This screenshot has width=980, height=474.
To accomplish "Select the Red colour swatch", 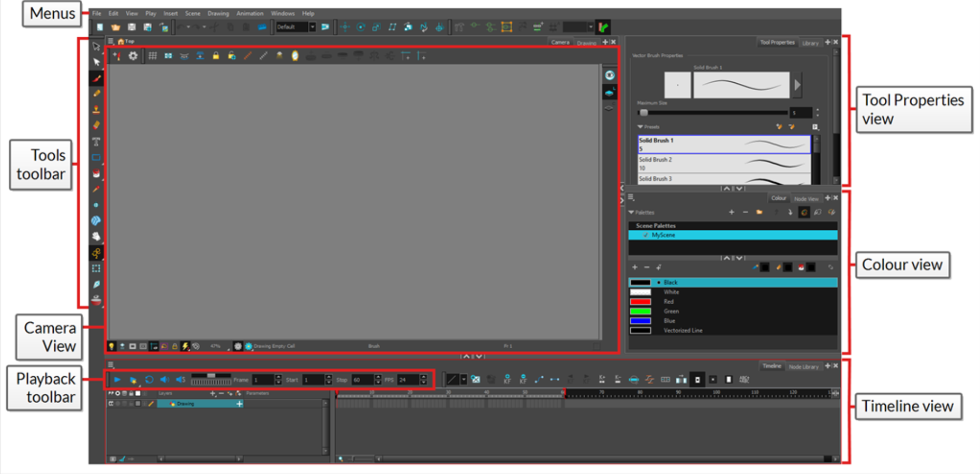I will point(642,301).
